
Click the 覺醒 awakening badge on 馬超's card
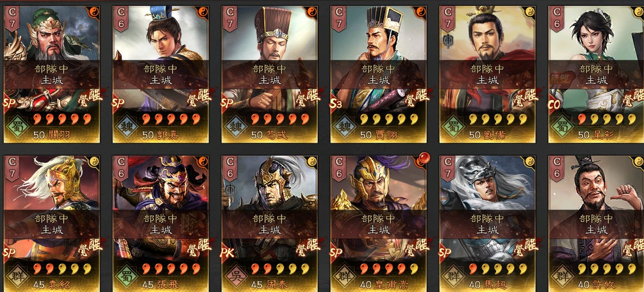[x=525, y=247]
